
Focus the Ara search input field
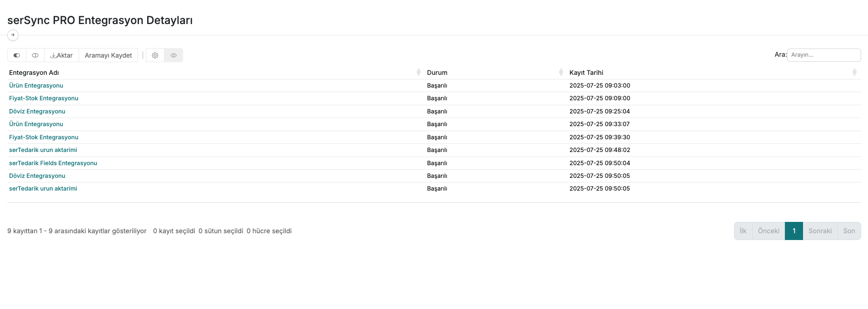[x=823, y=55]
